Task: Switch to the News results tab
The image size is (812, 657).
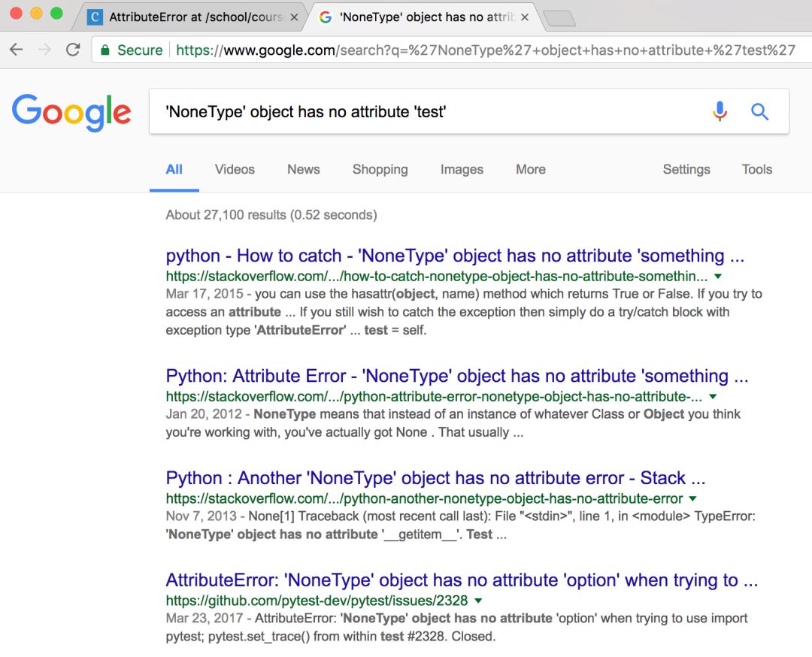Action: 304,169
